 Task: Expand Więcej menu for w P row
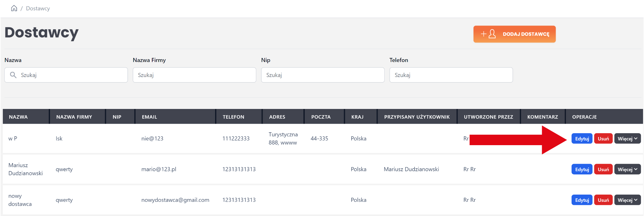click(x=627, y=139)
